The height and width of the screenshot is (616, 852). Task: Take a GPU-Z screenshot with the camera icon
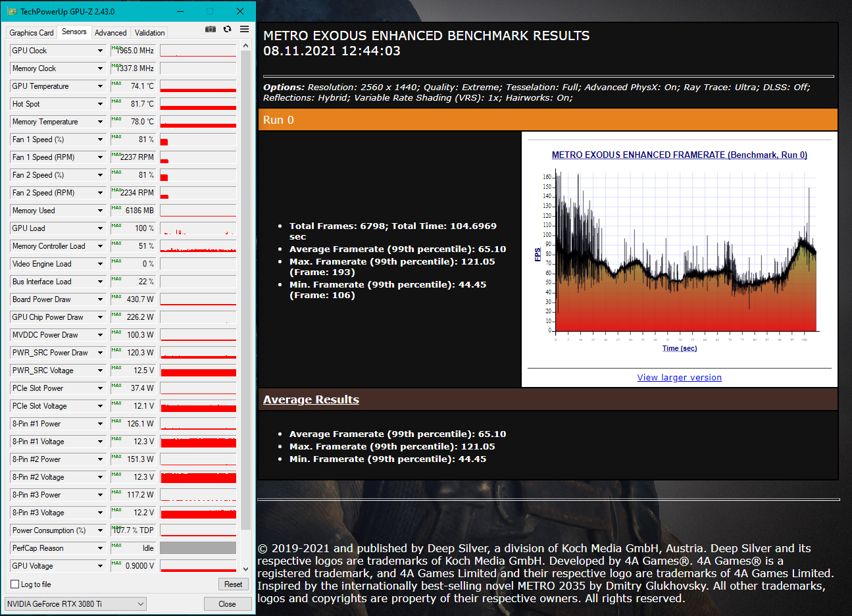point(211,29)
